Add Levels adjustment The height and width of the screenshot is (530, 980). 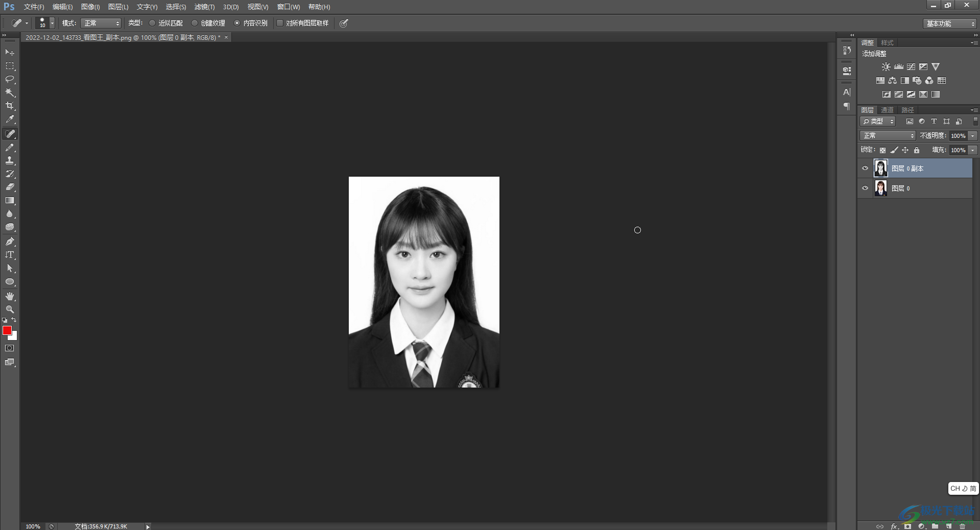(899, 67)
